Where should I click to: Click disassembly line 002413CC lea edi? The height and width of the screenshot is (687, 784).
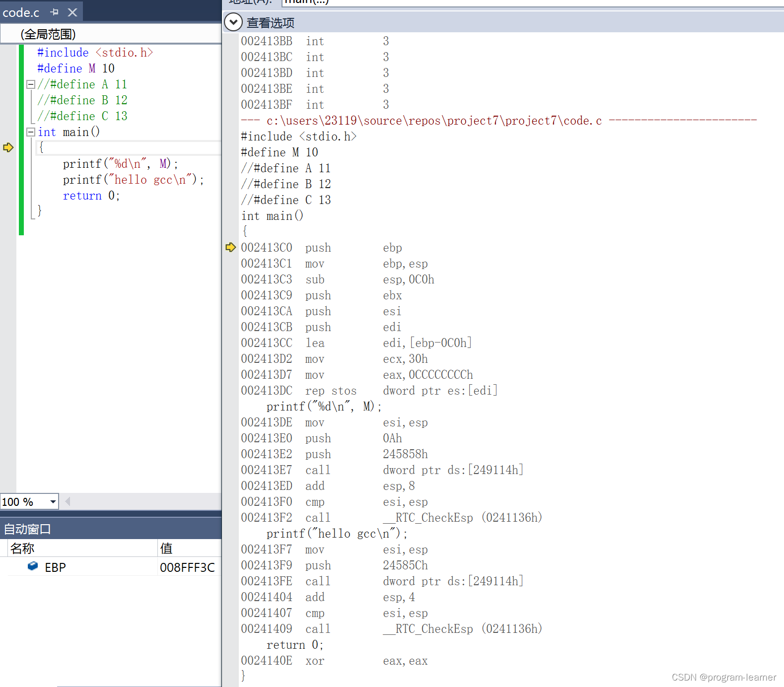pyautogui.click(x=356, y=343)
